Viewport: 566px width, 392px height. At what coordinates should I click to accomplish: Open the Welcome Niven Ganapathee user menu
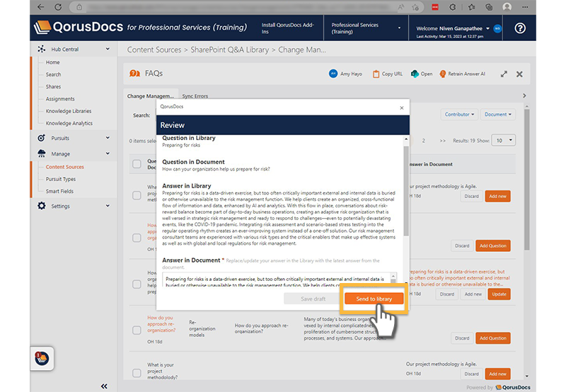coord(453,28)
